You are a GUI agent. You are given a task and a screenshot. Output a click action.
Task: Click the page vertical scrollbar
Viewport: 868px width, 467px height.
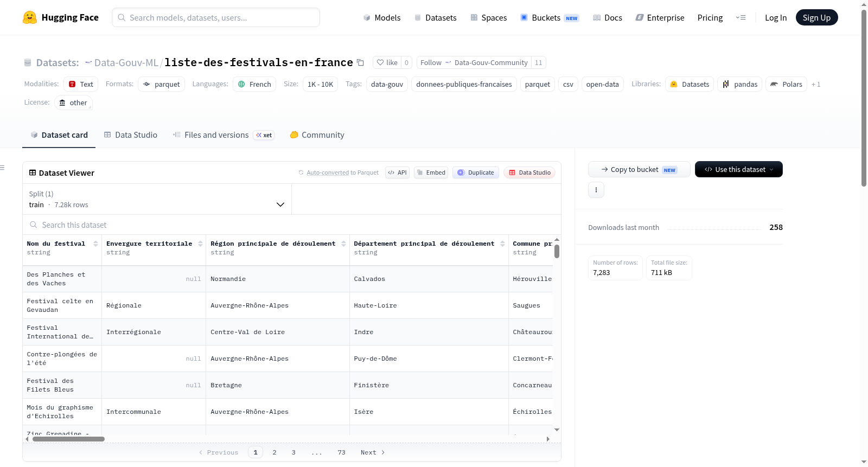pyautogui.click(x=864, y=98)
